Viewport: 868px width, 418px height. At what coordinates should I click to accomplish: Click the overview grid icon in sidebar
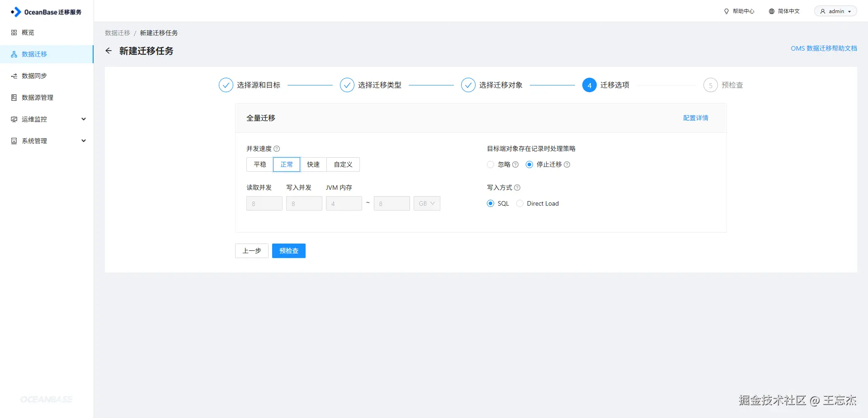point(14,33)
